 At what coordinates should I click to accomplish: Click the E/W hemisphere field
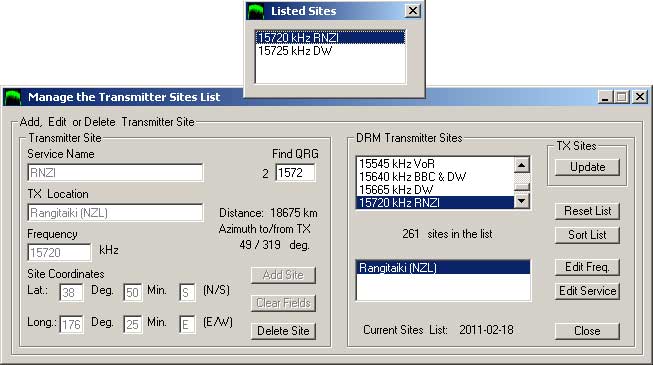click(x=187, y=324)
